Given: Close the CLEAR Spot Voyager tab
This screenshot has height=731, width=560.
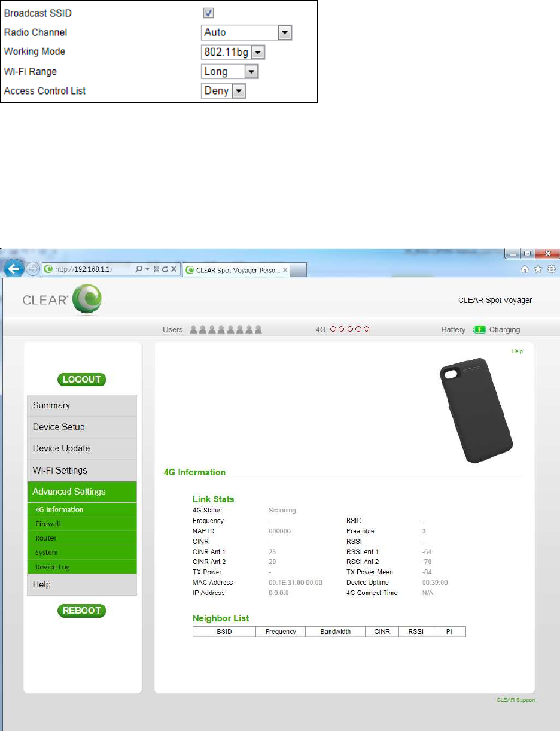Looking at the screenshot, I should point(285,270).
